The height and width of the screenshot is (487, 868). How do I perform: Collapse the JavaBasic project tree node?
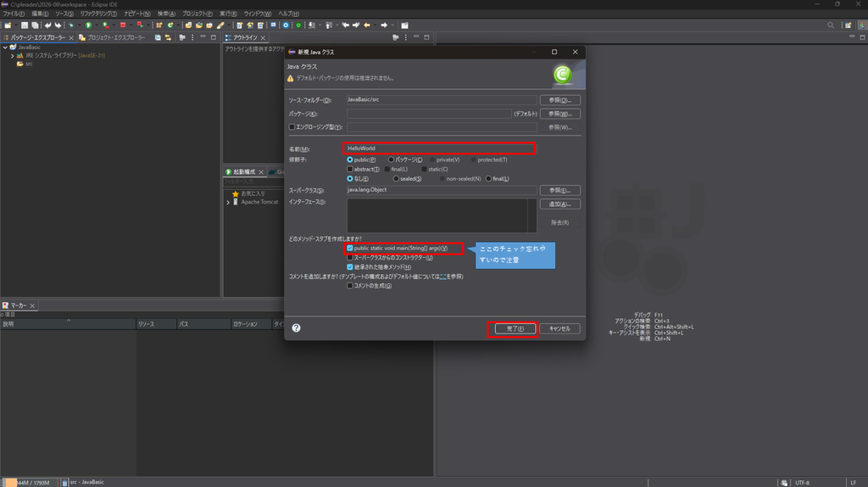(5, 48)
